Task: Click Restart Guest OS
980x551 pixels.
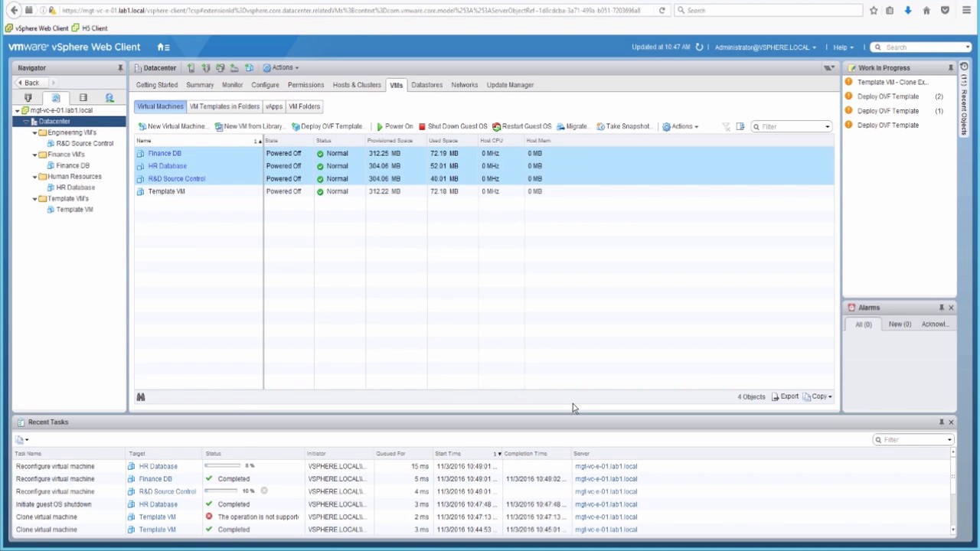Action: pyautogui.click(x=521, y=126)
